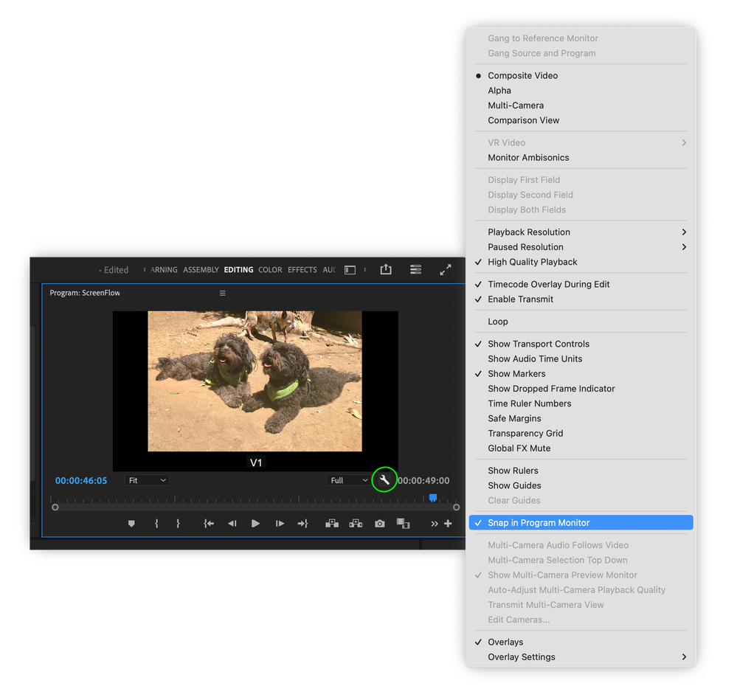Click the Step Forward one frame icon

click(280, 523)
